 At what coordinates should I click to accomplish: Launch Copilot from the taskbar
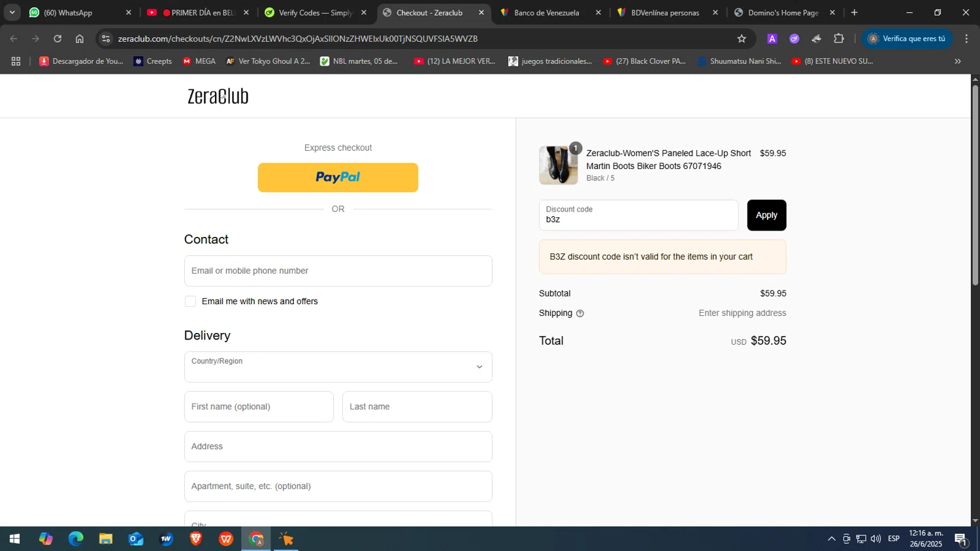(x=45, y=539)
